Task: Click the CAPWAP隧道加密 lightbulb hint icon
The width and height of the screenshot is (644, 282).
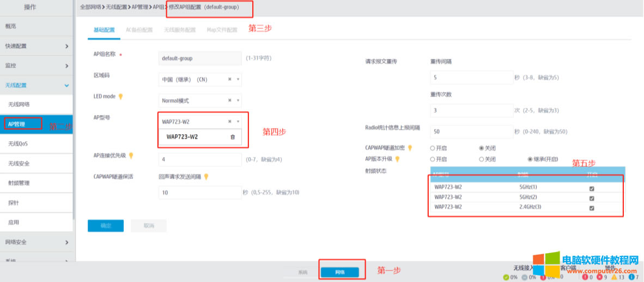Action: [x=410, y=148]
